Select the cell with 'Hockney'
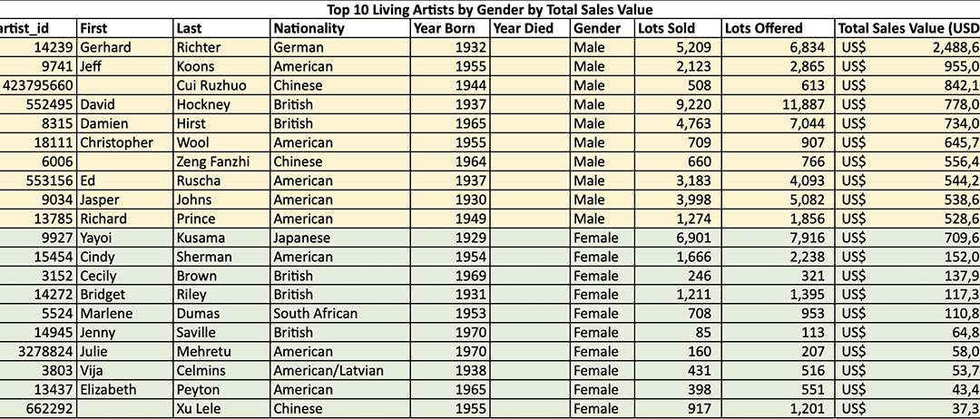The width and height of the screenshot is (980, 419). click(203, 104)
